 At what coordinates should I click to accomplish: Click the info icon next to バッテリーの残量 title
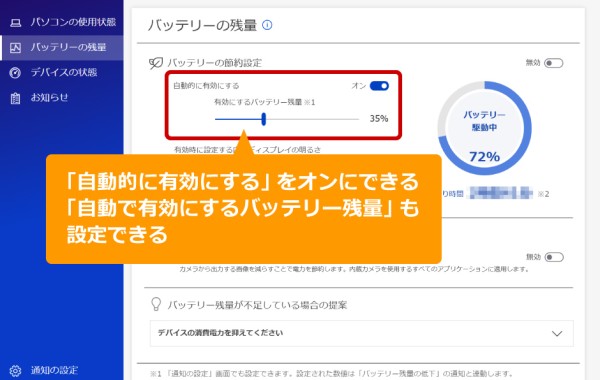[267, 25]
